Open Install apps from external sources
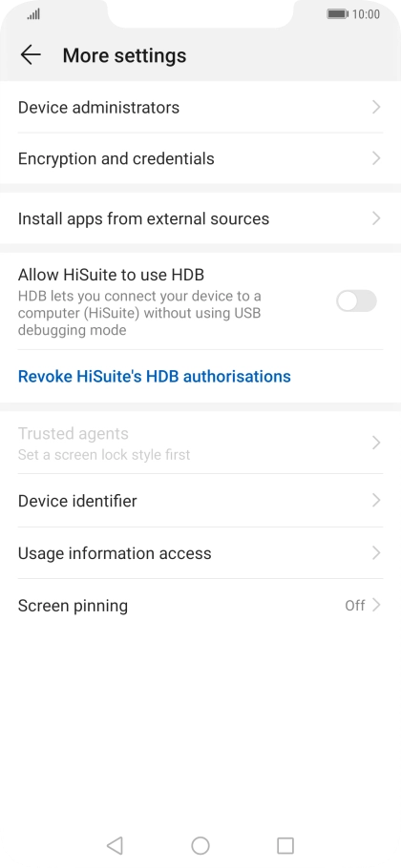The height and width of the screenshot is (868, 401). pyautogui.click(x=200, y=218)
